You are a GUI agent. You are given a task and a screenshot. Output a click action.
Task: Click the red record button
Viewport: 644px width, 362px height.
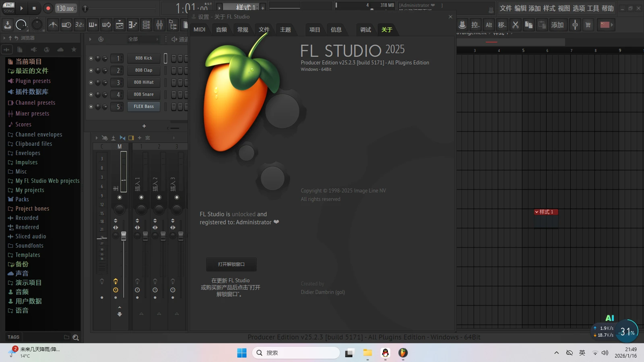point(48,8)
